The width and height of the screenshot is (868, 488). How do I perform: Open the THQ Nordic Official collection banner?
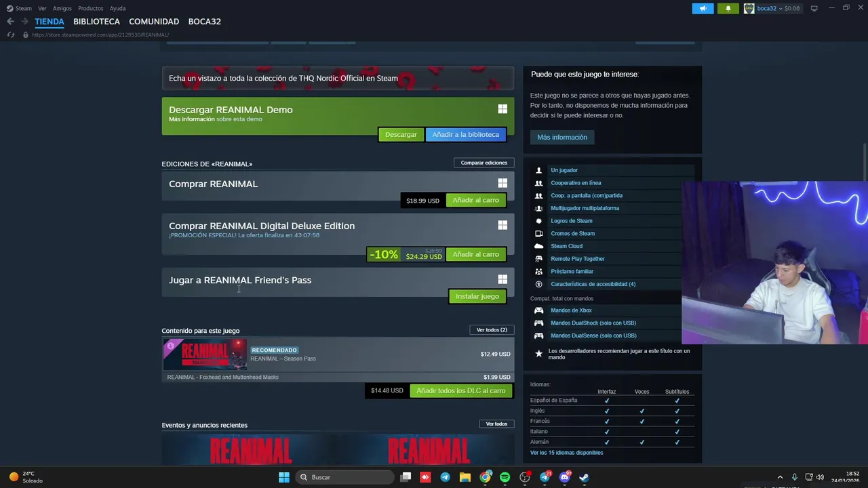tap(338, 78)
